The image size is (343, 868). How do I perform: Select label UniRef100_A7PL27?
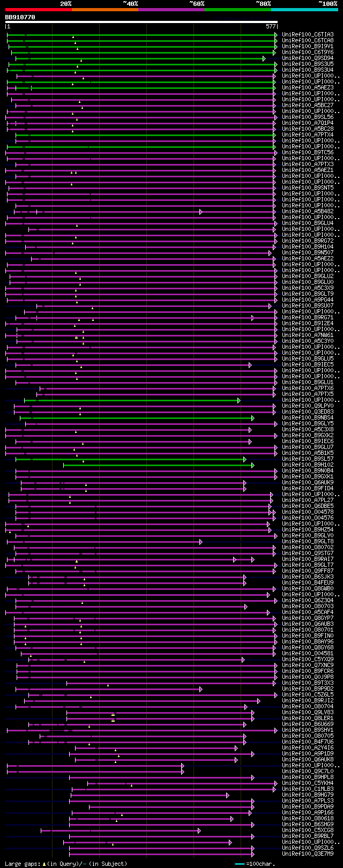[x=308, y=500]
